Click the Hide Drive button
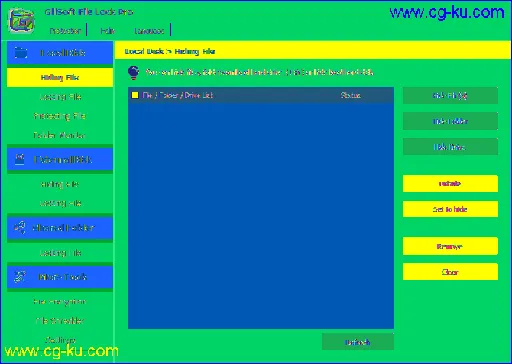 coord(450,147)
